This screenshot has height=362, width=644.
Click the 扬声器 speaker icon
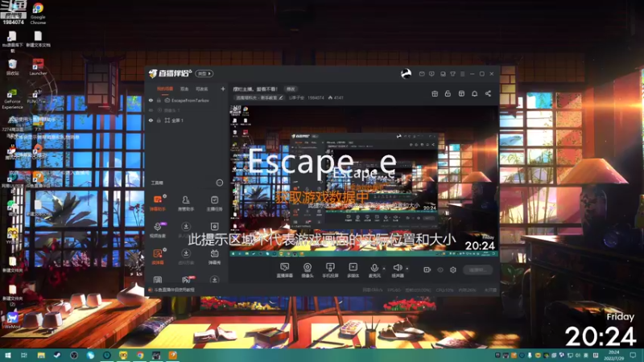(x=397, y=268)
